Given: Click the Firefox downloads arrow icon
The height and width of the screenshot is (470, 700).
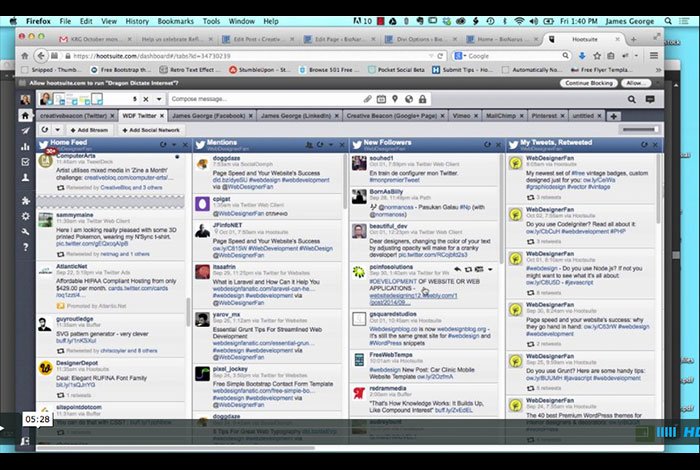Looking at the screenshot, I should point(582,56).
